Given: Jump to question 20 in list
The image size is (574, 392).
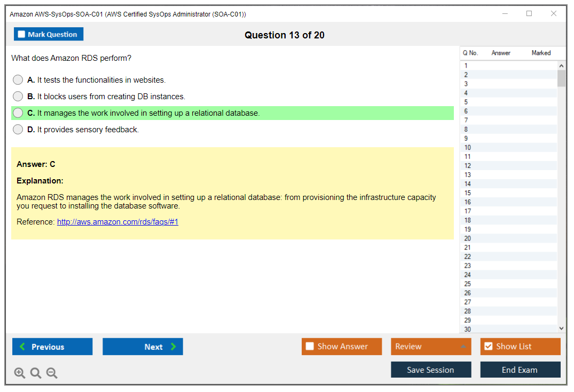Looking at the screenshot, I should (468, 238).
